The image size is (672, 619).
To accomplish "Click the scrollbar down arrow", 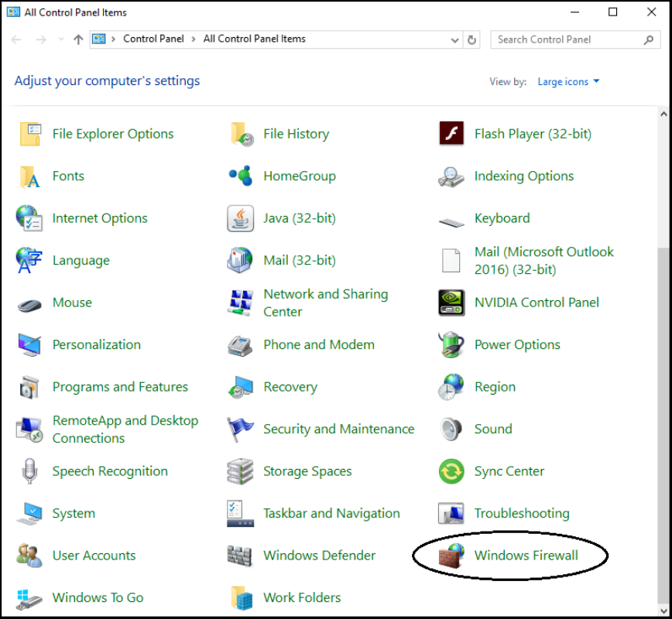I will (663, 610).
